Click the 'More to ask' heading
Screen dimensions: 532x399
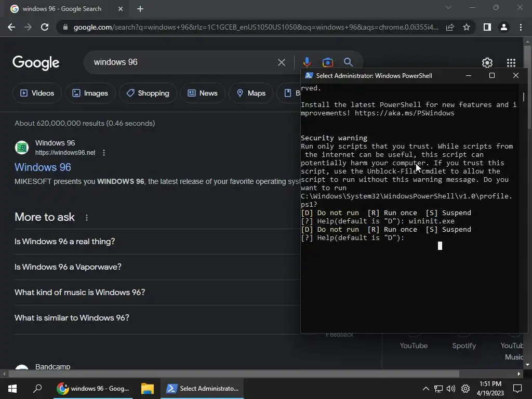click(x=45, y=217)
